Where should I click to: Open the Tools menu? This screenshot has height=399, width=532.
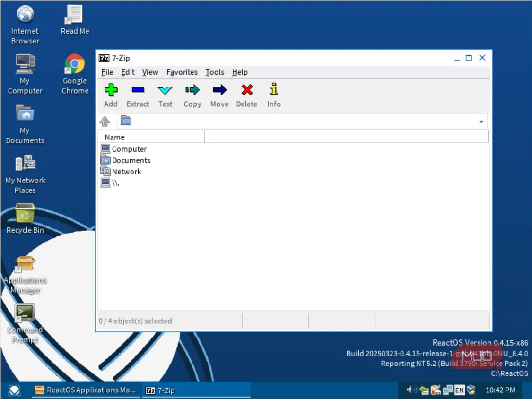215,72
